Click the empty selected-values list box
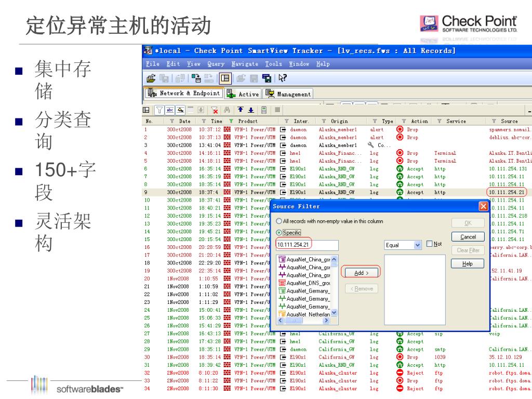Viewport: 532px width, 399px height. click(415, 290)
